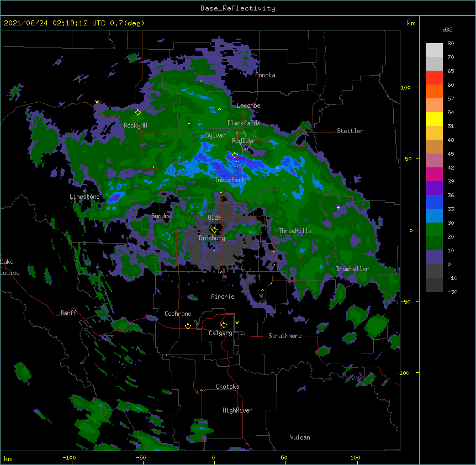Click the Lake Louise label
This screenshot has width=476, height=465.
point(9,267)
